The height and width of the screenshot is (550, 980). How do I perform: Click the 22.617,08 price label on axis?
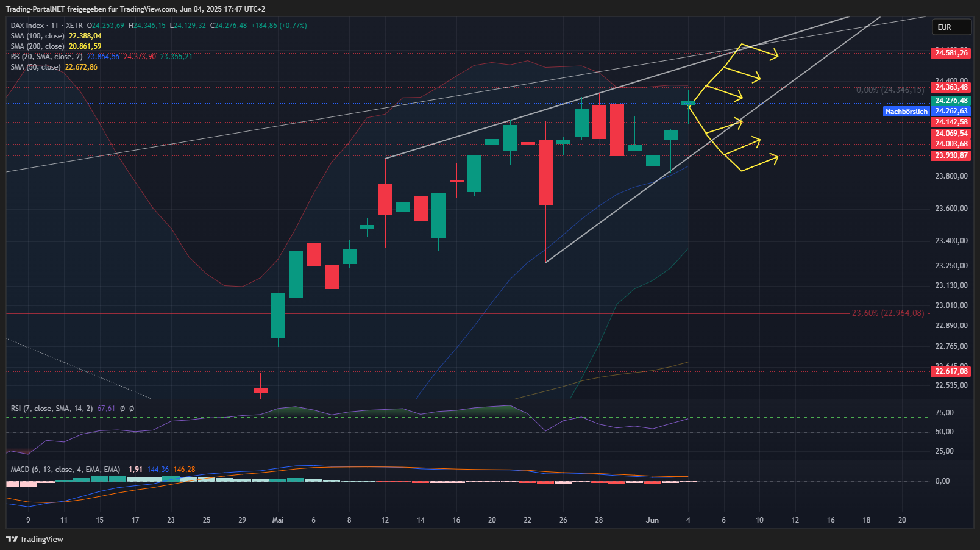tap(951, 371)
